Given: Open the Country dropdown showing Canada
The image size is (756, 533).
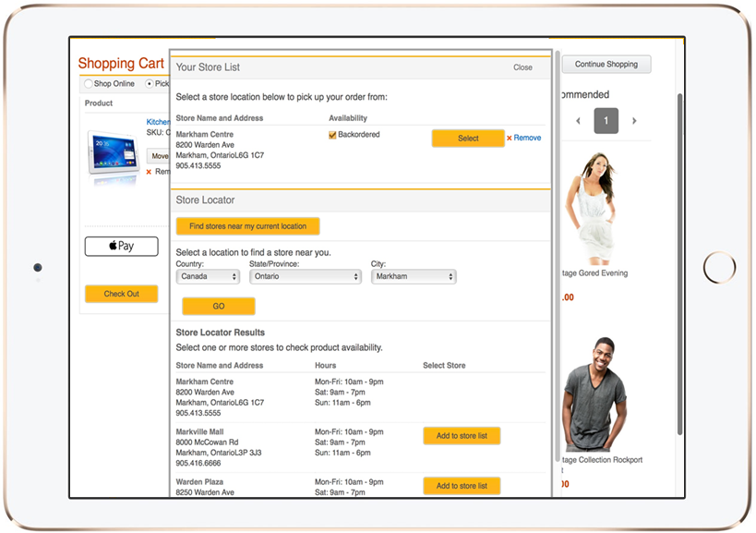Looking at the screenshot, I should pos(208,275).
